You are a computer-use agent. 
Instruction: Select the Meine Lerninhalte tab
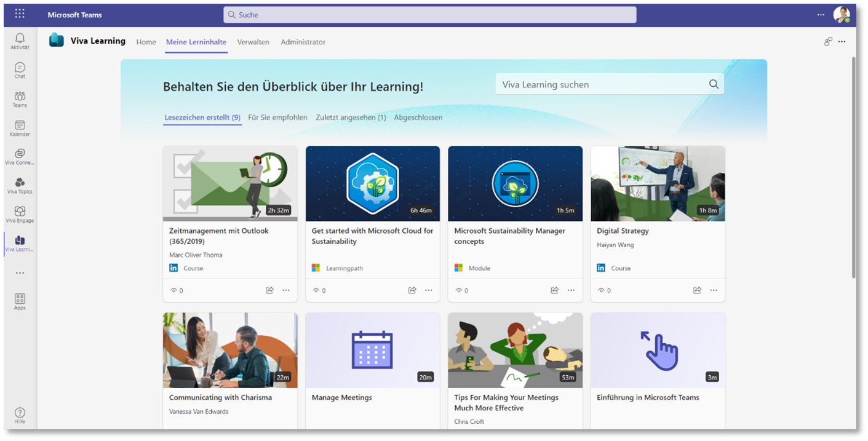click(x=196, y=42)
